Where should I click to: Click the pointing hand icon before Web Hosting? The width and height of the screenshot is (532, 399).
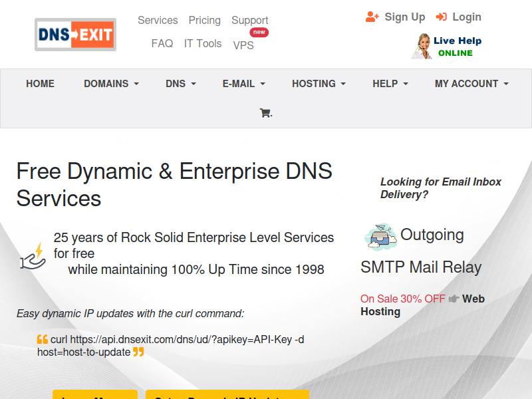pyautogui.click(x=454, y=299)
